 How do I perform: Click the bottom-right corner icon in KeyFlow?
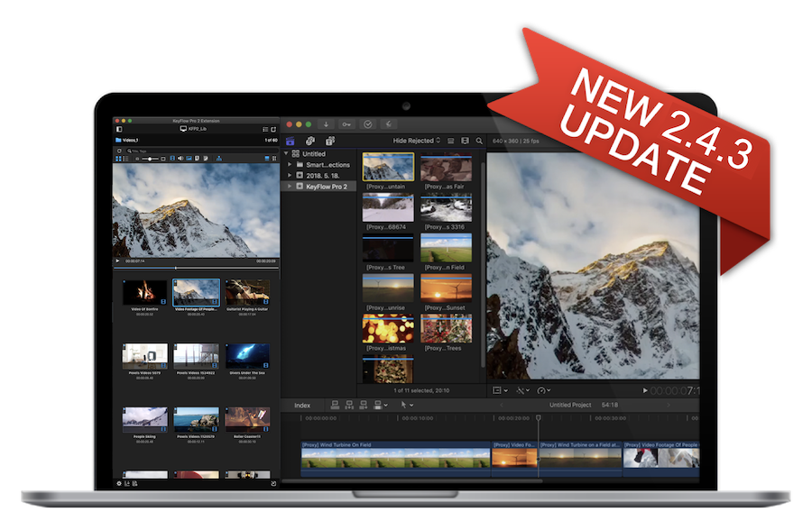tap(273, 483)
